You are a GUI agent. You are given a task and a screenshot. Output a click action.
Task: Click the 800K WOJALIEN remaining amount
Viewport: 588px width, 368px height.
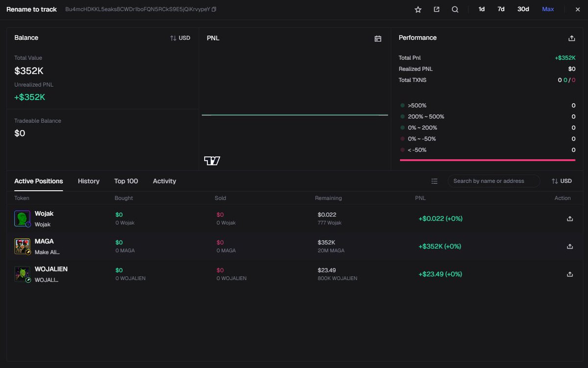[337, 278]
